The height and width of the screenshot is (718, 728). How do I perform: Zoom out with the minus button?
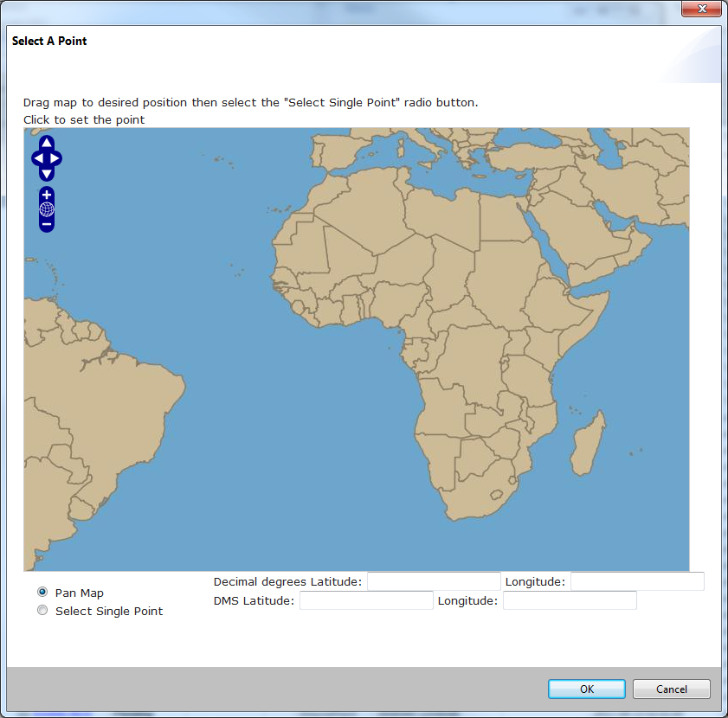click(47, 224)
